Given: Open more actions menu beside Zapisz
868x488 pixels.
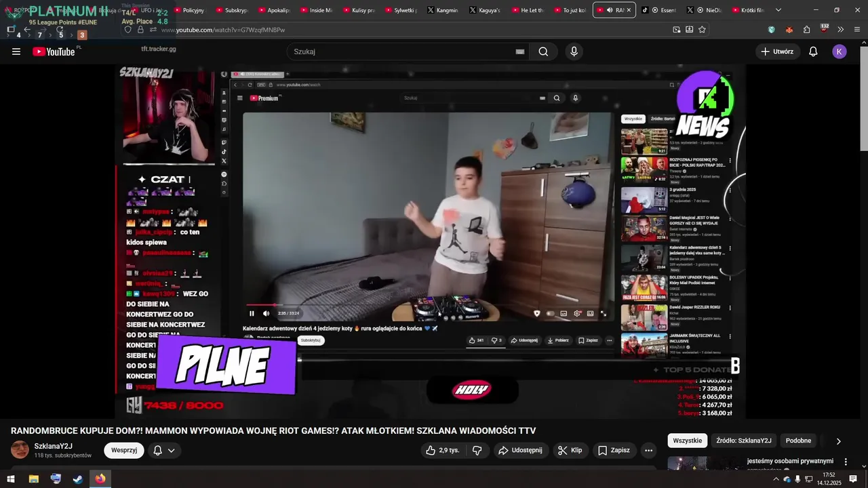Looking at the screenshot, I should [649, 450].
